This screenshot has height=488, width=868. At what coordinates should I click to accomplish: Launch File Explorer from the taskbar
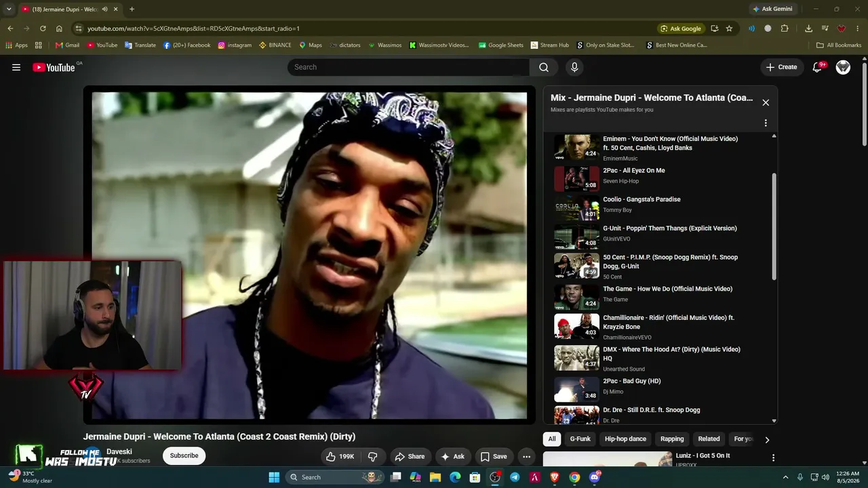[435, 477]
